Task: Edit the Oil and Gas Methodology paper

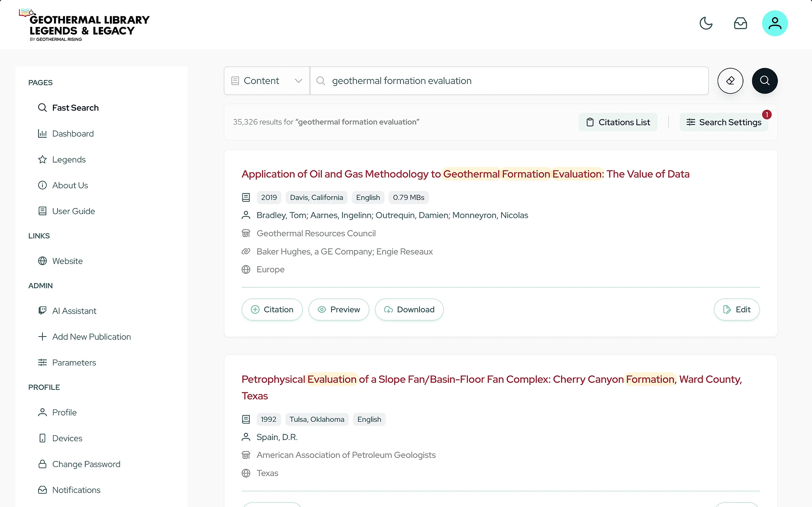Action: [737, 310]
